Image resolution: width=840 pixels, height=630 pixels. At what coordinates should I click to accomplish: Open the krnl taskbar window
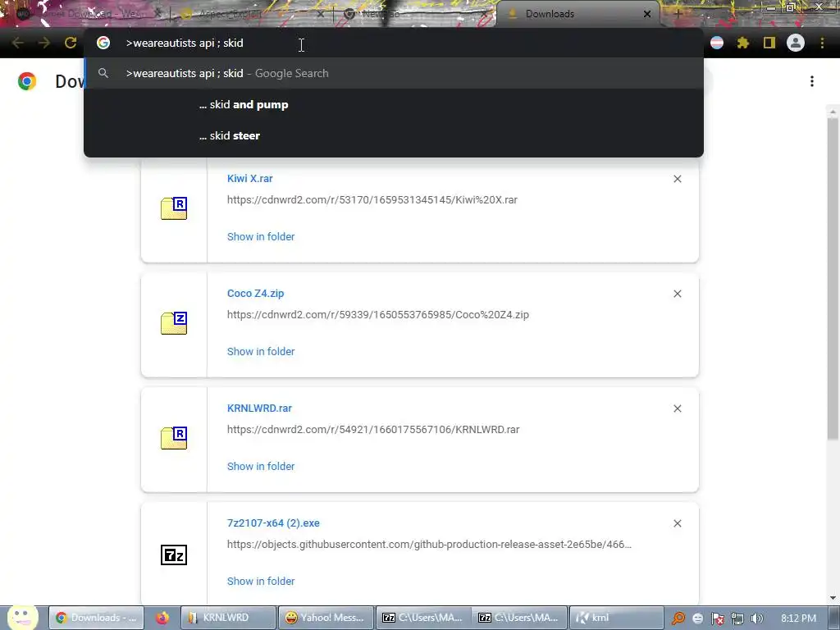[x=616, y=618]
